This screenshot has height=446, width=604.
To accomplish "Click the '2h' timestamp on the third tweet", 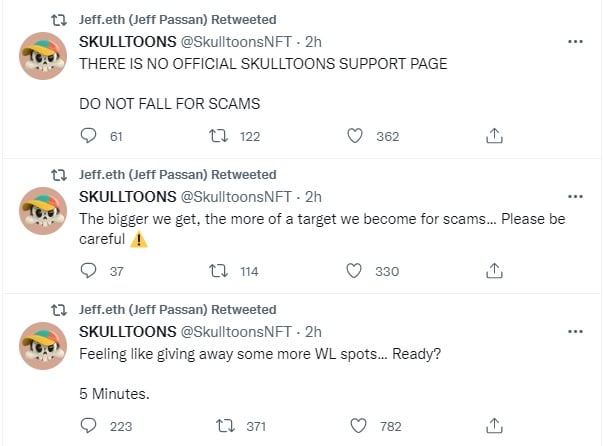I will (x=313, y=332).
